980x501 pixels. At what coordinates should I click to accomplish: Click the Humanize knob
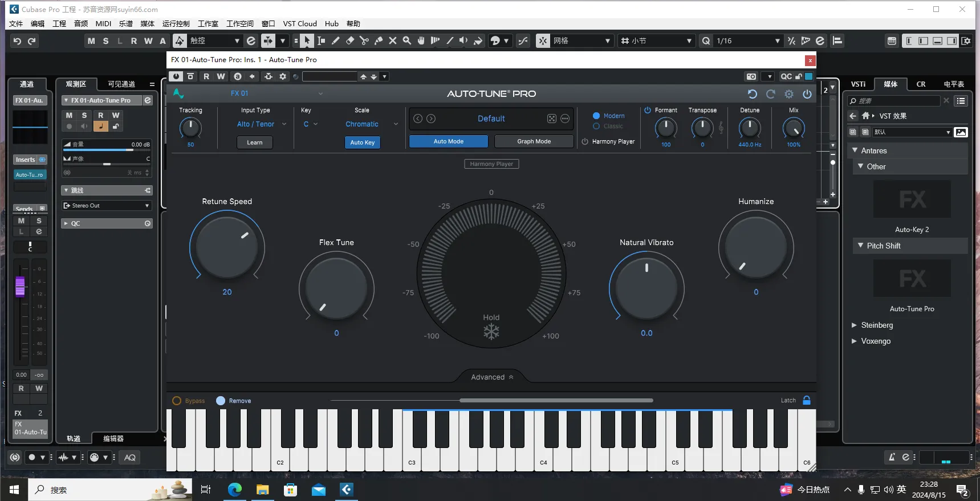pyautogui.click(x=756, y=247)
